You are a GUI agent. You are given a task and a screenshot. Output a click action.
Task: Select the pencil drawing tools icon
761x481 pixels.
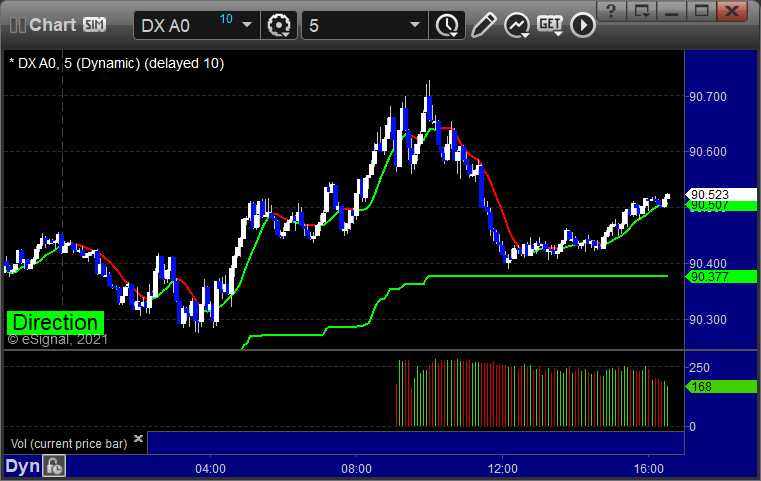483,25
